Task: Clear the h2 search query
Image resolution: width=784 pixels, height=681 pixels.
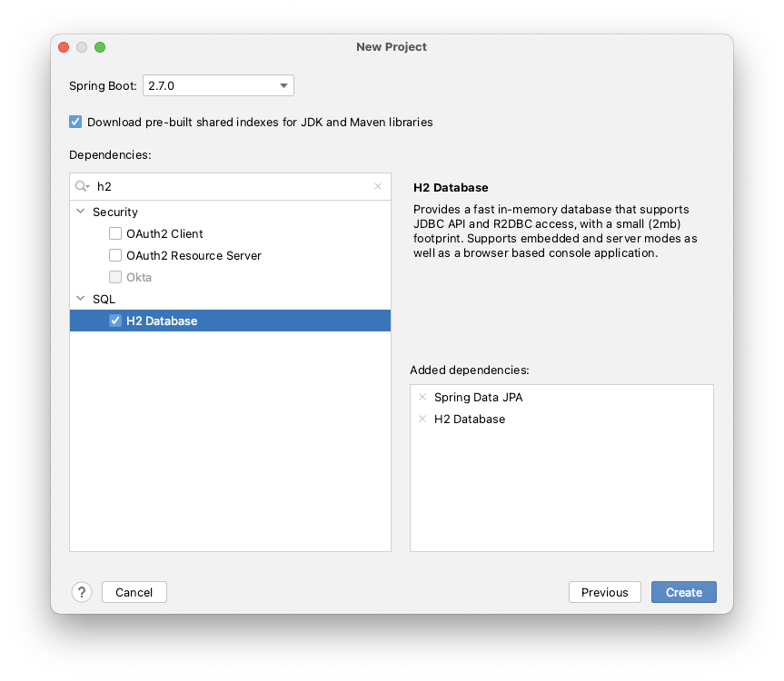Action: pyautogui.click(x=378, y=186)
